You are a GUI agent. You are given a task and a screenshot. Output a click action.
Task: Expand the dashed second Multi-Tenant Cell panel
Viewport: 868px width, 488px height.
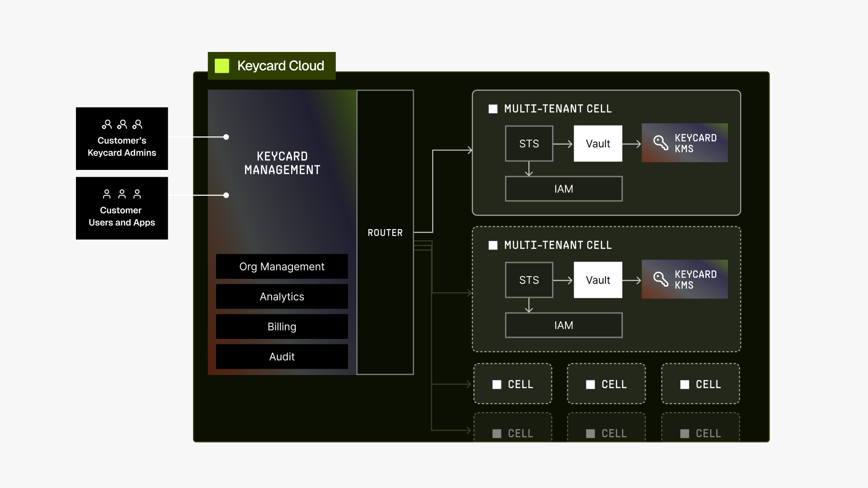pyautogui.click(x=606, y=288)
